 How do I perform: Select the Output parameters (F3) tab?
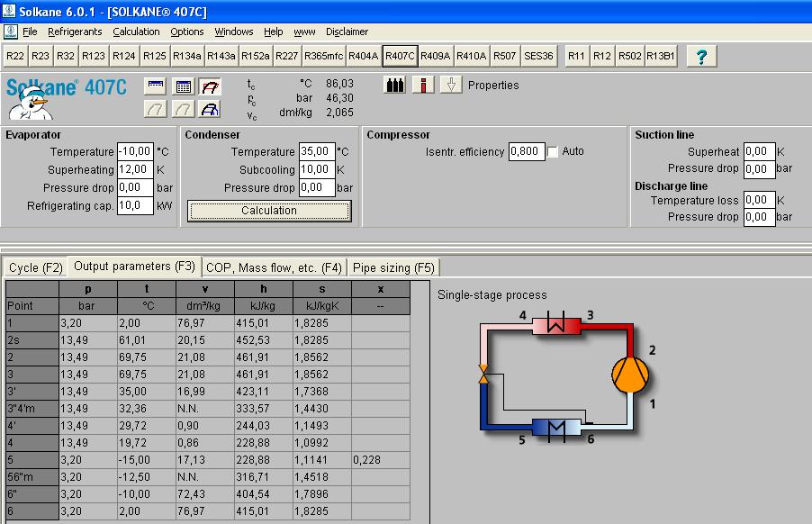[135, 267]
